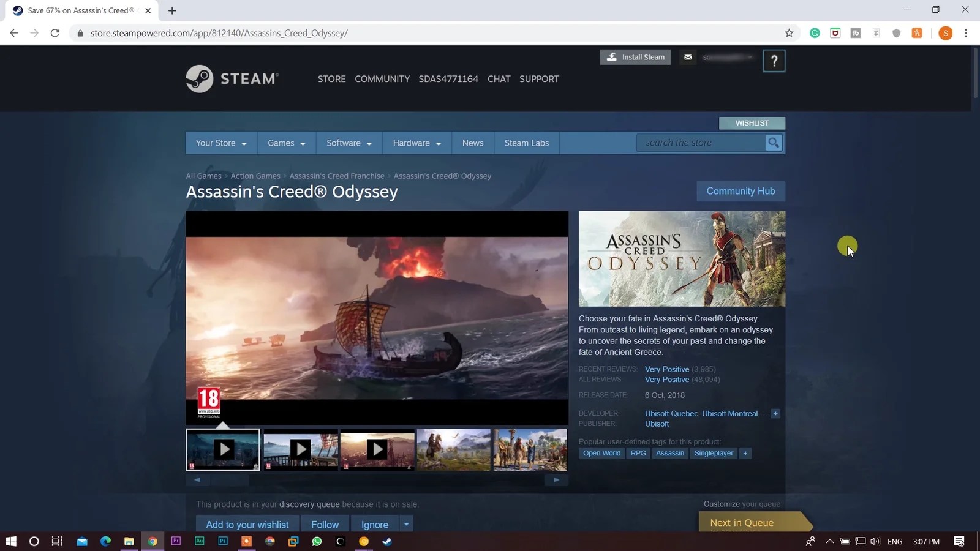Viewport: 980px width, 551px height.
Task: Go to the Steam Labs tab
Action: (527, 143)
